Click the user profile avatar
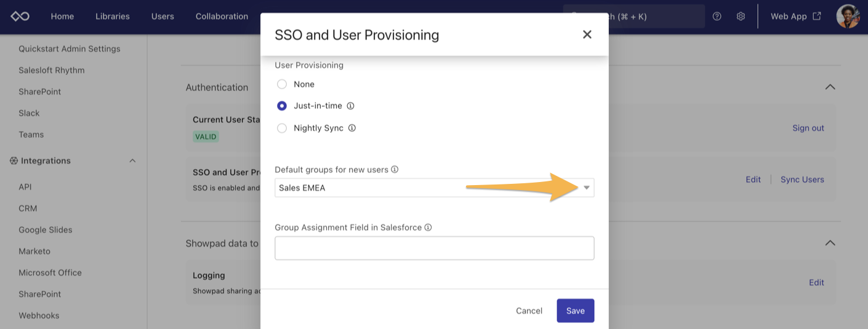This screenshot has height=329, width=868. (x=848, y=17)
